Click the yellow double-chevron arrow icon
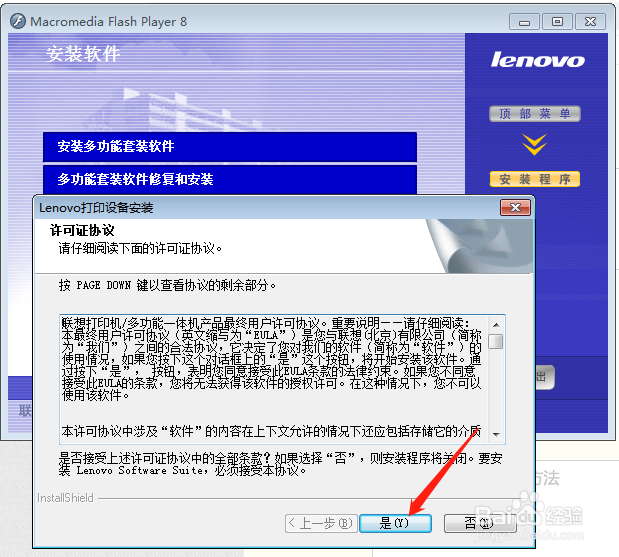Image resolution: width=619 pixels, height=557 pixels. tap(535, 144)
